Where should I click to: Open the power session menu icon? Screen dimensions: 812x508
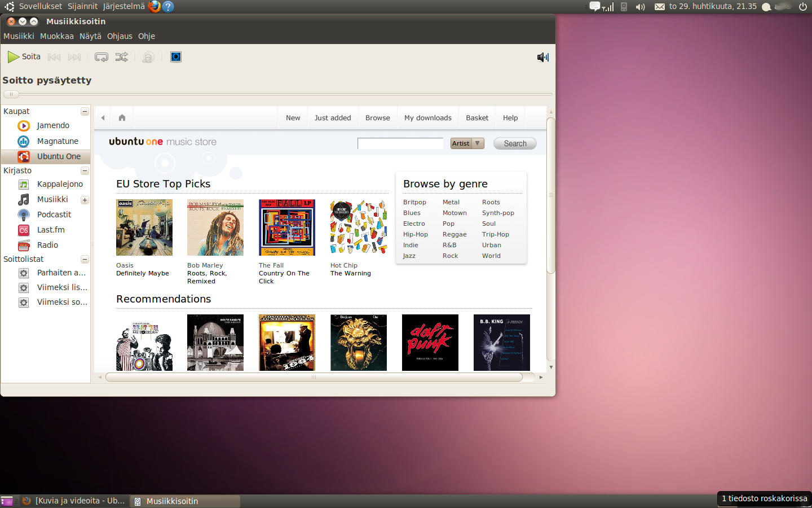[x=803, y=7]
